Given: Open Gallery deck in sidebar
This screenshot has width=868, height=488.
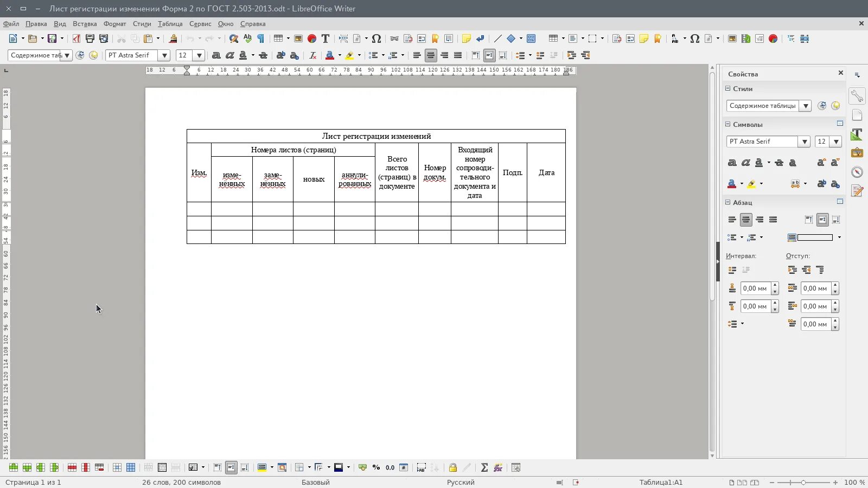Looking at the screenshot, I should pos(857,153).
